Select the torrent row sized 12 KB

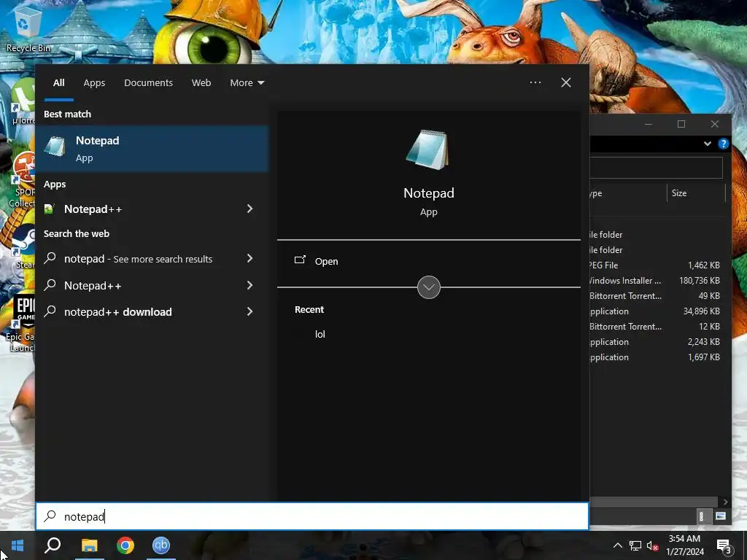pyautogui.click(x=658, y=326)
